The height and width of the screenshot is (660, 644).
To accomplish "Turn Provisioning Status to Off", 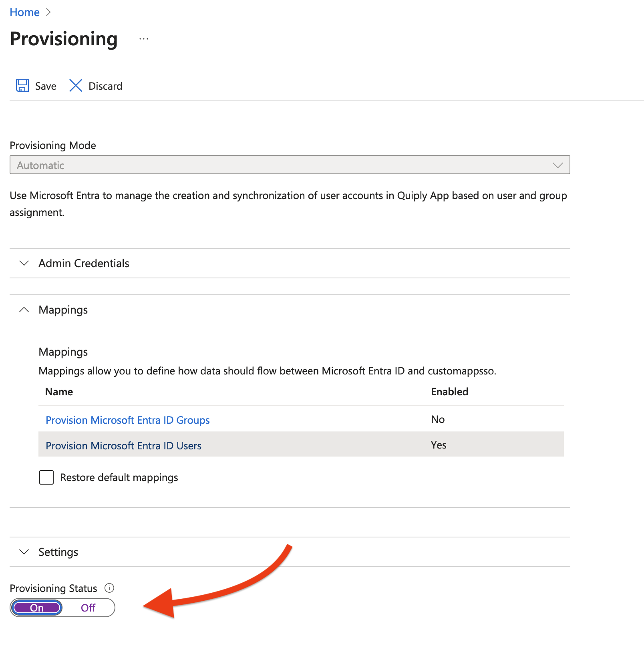I will [89, 608].
